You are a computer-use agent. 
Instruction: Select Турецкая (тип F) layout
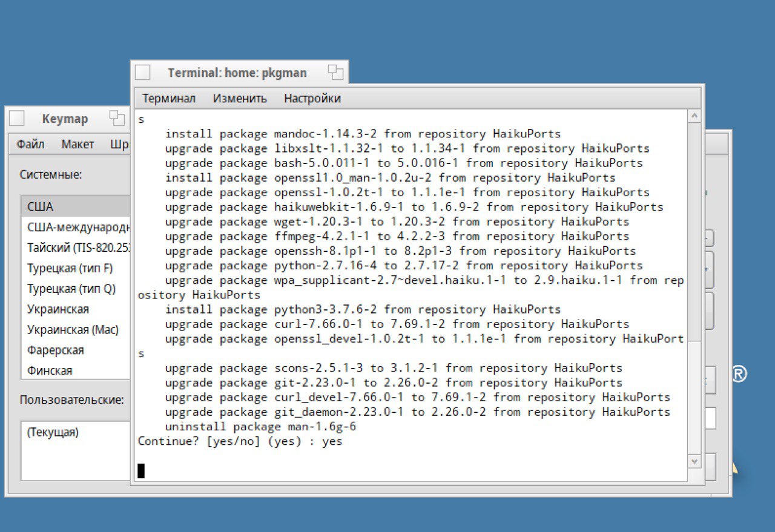[76, 268]
